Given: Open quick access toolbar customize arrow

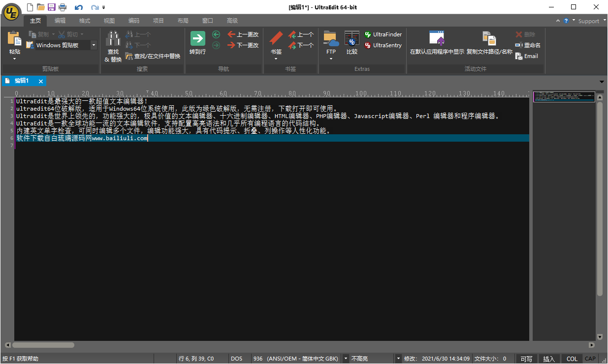Looking at the screenshot, I should pos(104,7).
